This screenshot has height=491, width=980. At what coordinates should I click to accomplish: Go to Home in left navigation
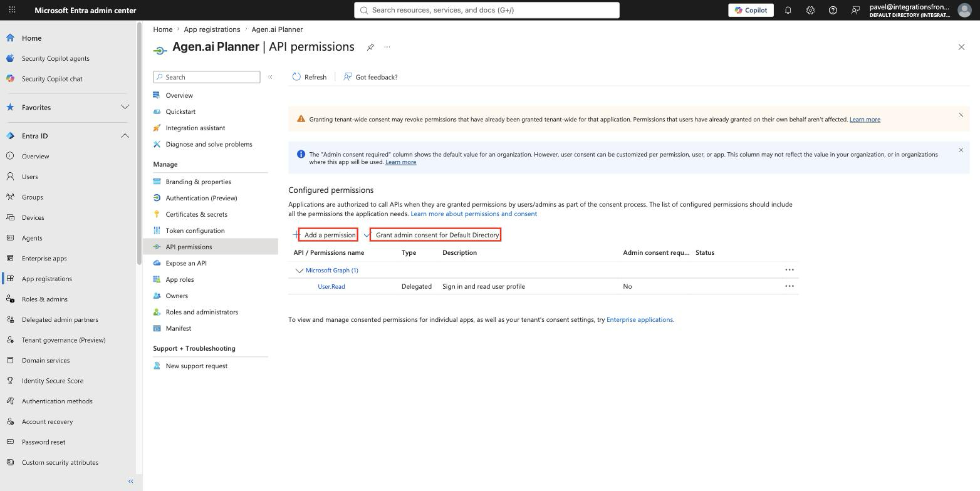pyautogui.click(x=31, y=38)
